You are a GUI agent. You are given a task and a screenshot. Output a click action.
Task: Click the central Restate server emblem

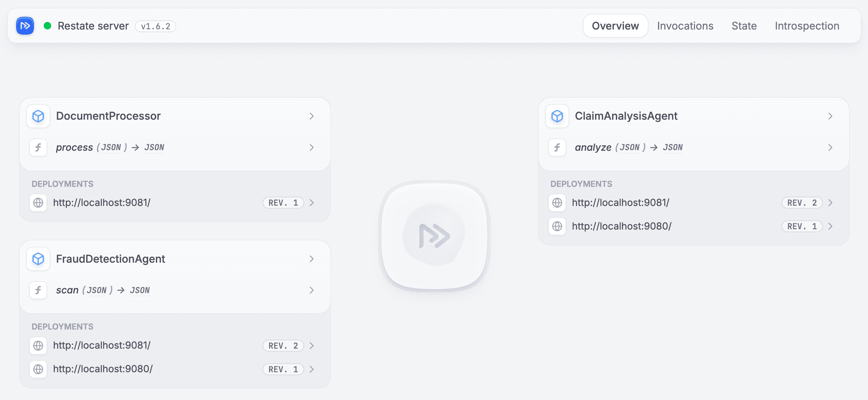(x=434, y=236)
